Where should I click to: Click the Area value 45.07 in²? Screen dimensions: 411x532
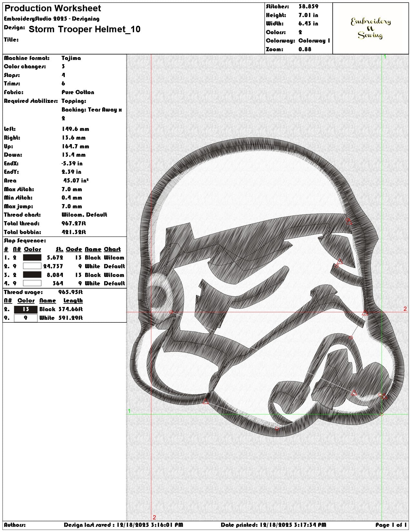(x=76, y=181)
